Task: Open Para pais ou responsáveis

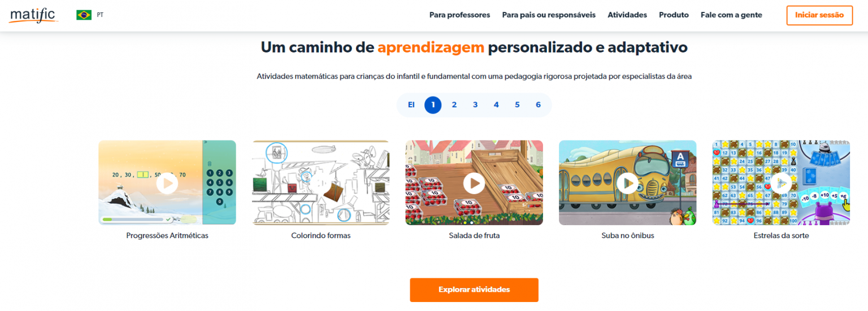Action: pos(549,15)
